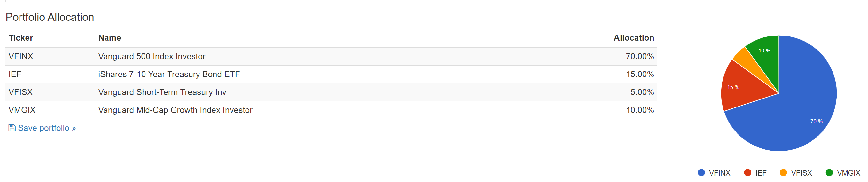
Task: Click the iShares 7-10 Year Treasury Bond ETF name
Action: click(x=169, y=74)
